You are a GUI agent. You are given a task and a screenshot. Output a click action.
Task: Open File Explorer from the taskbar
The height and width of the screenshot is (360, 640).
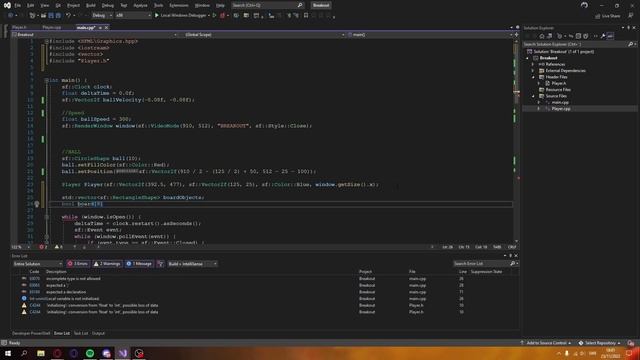pyautogui.click(x=41, y=353)
